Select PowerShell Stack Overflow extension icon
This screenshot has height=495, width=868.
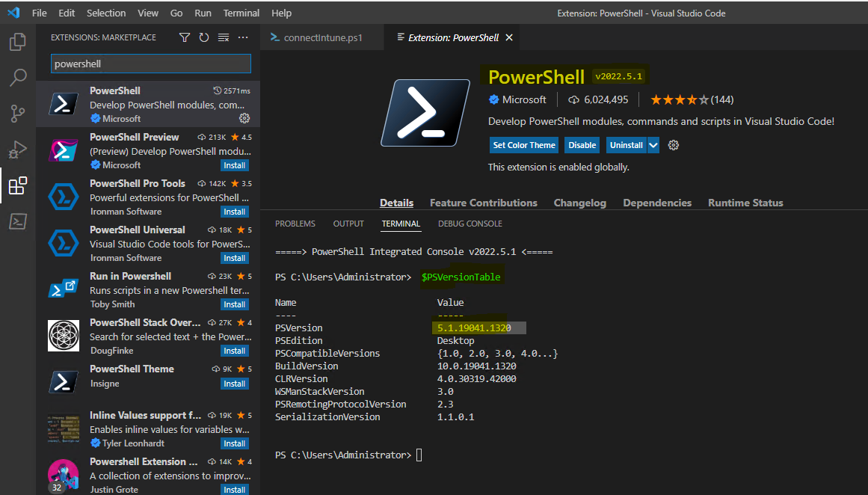click(63, 336)
